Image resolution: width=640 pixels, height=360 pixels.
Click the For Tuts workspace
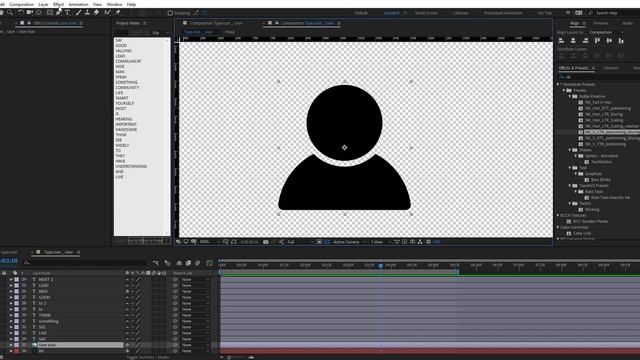coord(544,13)
